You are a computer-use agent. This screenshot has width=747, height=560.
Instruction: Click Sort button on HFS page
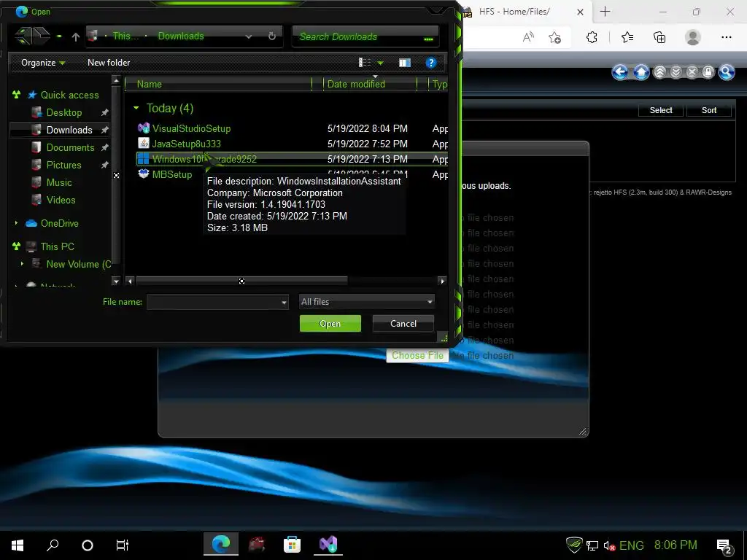pyautogui.click(x=709, y=110)
